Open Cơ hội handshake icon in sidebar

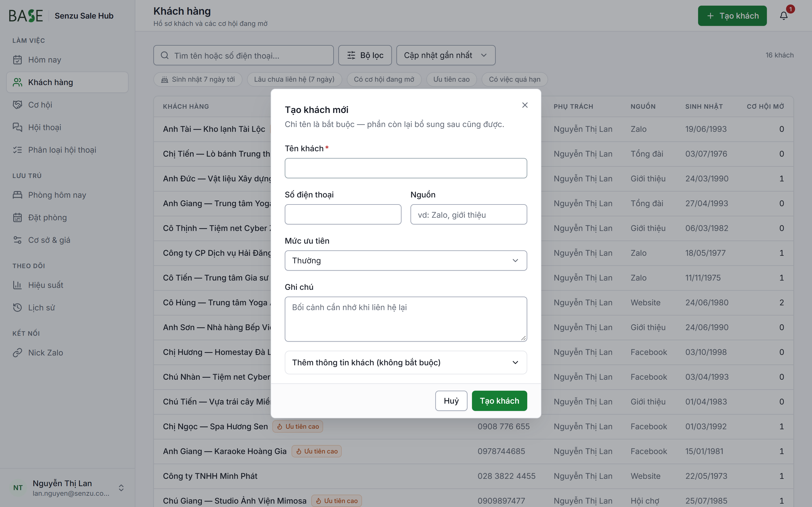click(17, 104)
